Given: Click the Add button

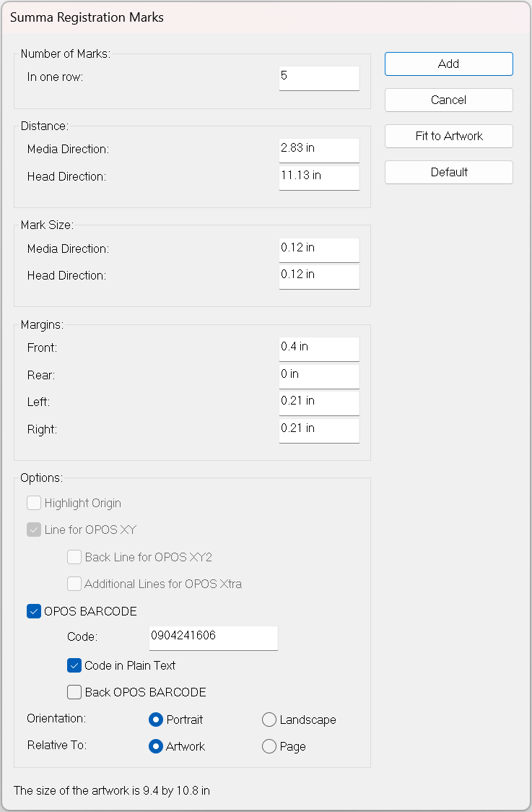Looking at the screenshot, I should [449, 64].
